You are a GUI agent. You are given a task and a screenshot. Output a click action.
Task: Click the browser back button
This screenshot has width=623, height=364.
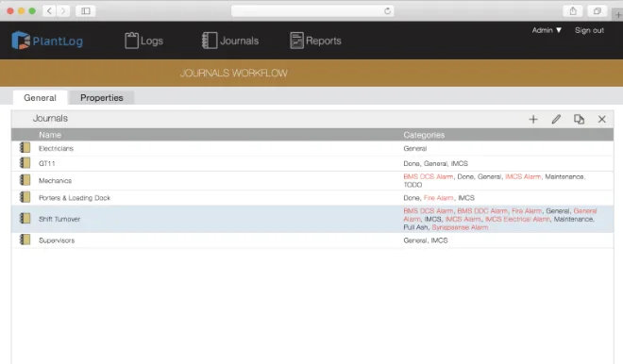[49, 10]
